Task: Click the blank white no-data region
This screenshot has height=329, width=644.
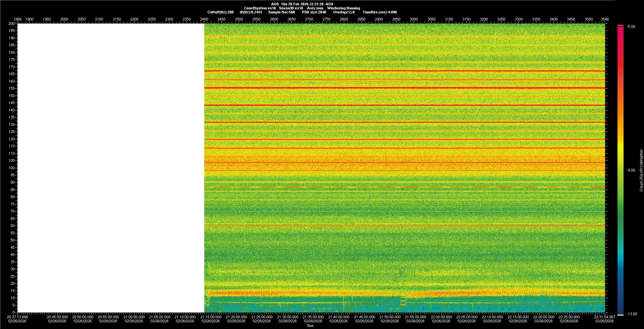Action: point(111,168)
